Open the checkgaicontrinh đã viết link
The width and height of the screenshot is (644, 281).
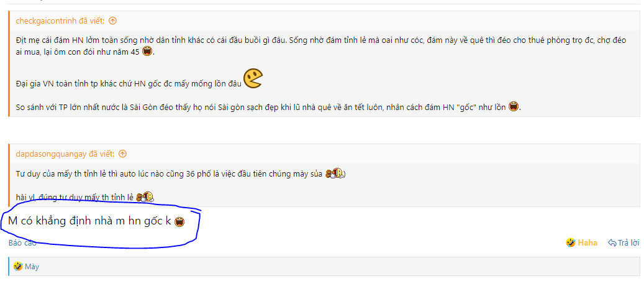pos(60,21)
